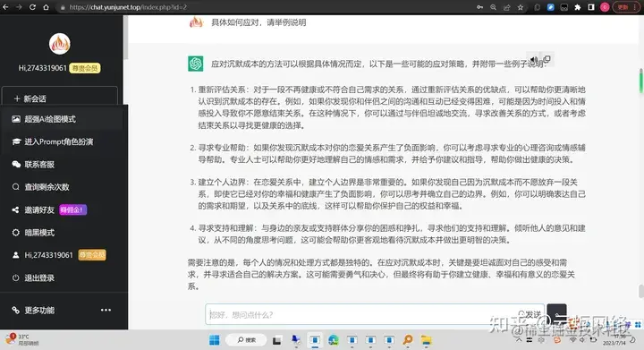The width and height of the screenshot is (644, 350).
Task: Click the green chat scrollbar thumb
Action: point(640,81)
